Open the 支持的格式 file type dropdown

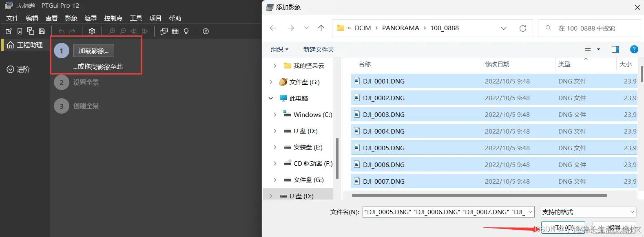(x=589, y=212)
